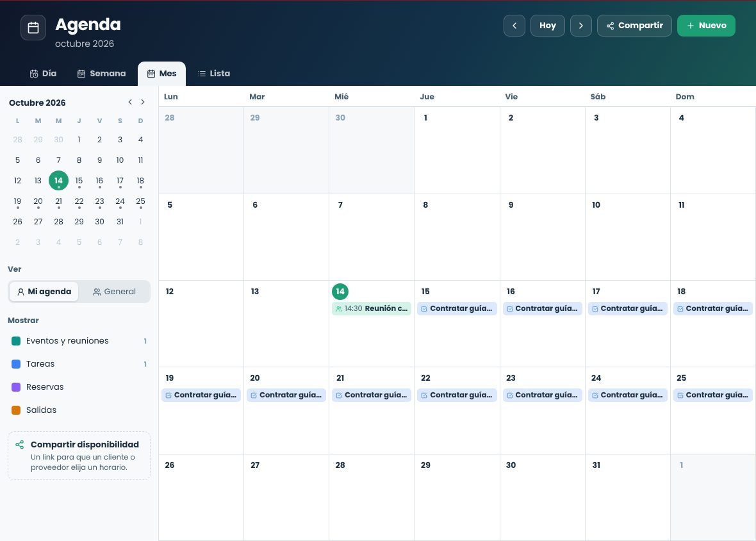Image resolution: width=756 pixels, height=541 pixels.
Task: Click Semana tab calendar icon
Action: [81, 74]
